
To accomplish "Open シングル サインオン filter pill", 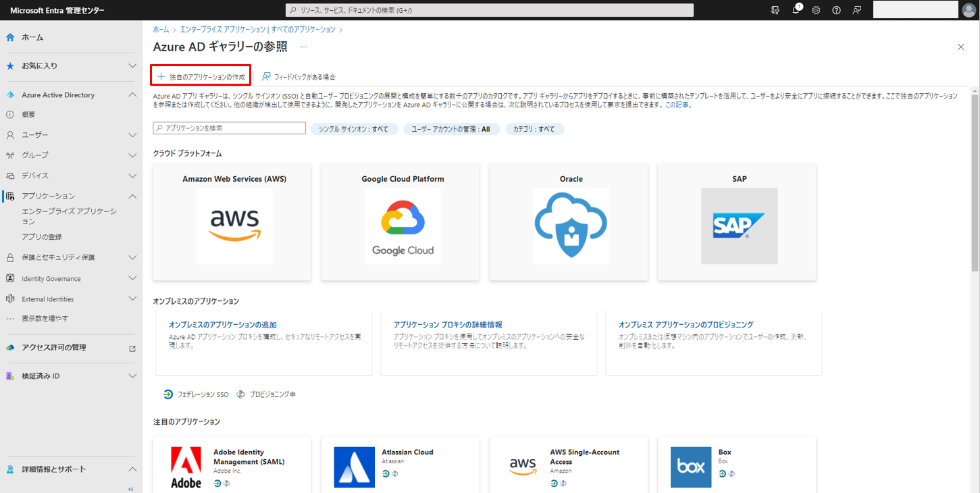I will tap(354, 129).
